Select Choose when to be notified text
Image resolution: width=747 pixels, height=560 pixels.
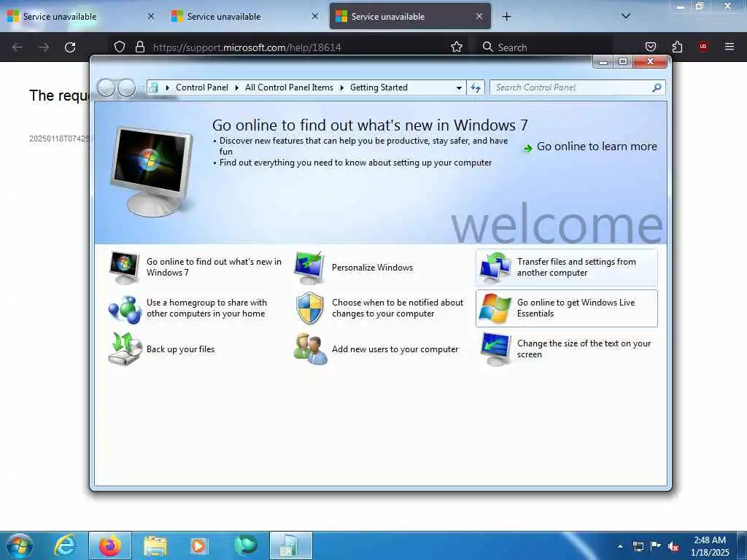[398, 308]
